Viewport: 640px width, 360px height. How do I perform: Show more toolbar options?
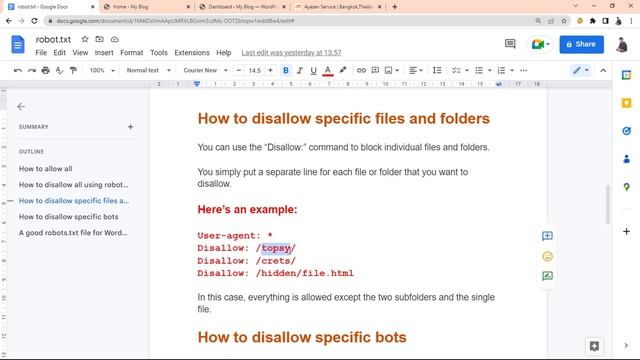(x=524, y=71)
